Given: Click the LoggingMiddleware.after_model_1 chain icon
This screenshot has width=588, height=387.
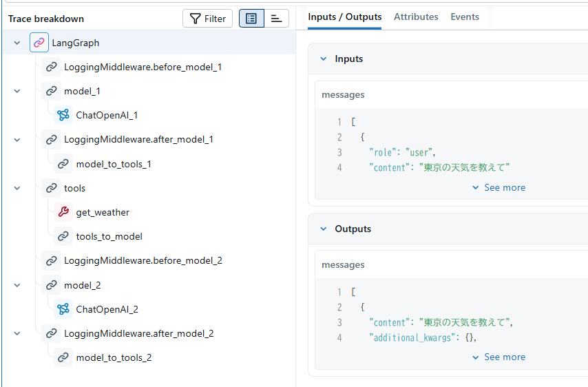Looking at the screenshot, I should tap(51, 140).
